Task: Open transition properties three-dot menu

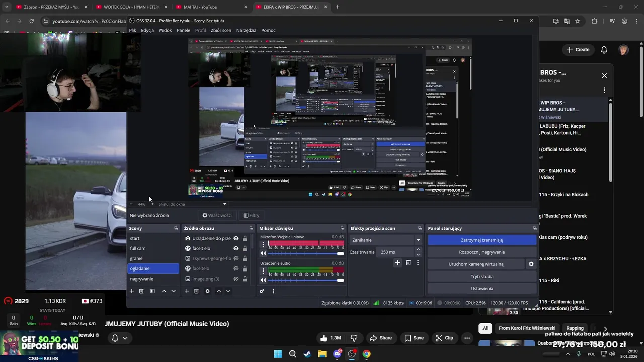Action: tap(418, 263)
